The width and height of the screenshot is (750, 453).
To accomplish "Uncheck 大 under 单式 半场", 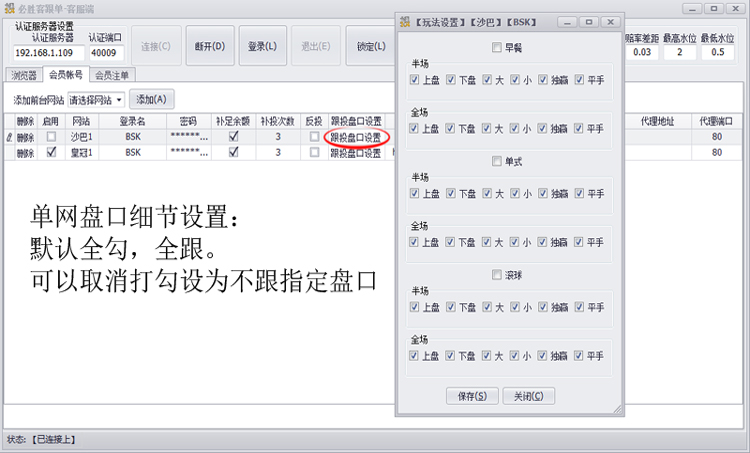I will 486,193.
